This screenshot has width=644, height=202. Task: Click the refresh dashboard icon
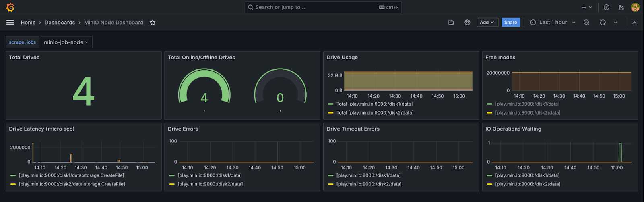pos(603,23)
